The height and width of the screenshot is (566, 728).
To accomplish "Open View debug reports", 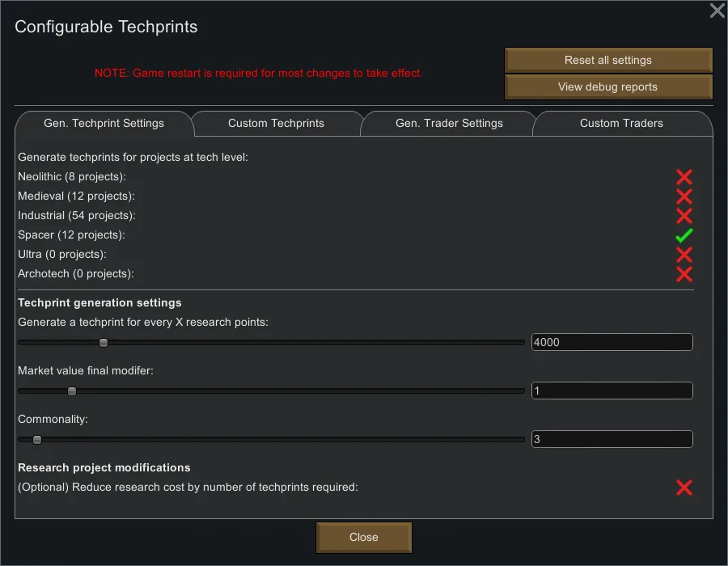I will [608, 87].
